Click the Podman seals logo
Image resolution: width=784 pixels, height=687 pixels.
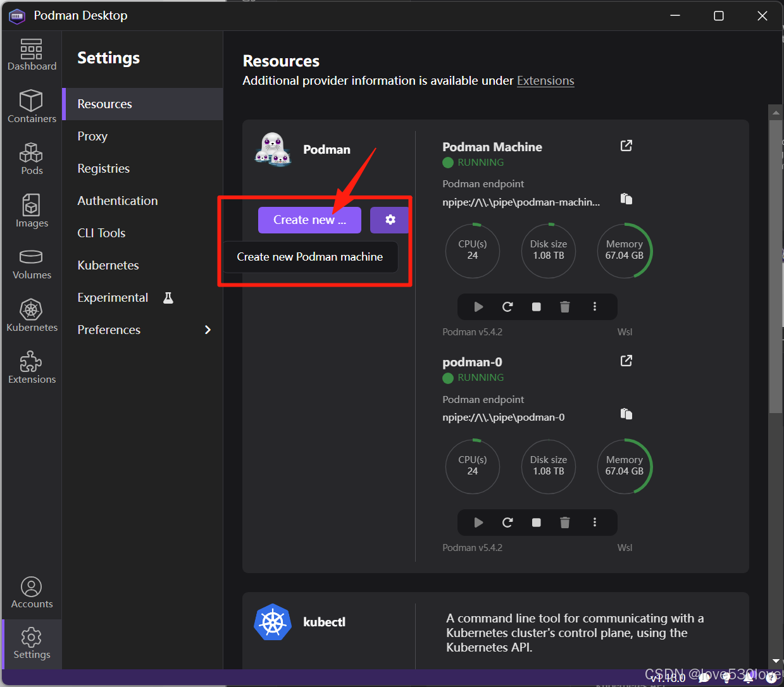click(x=273, y=149)
